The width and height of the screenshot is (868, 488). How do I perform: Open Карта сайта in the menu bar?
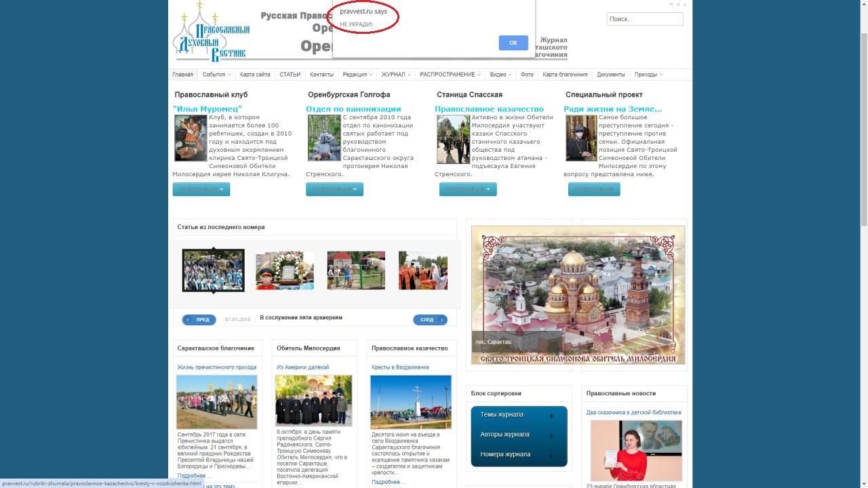click(x=255, y=75)
